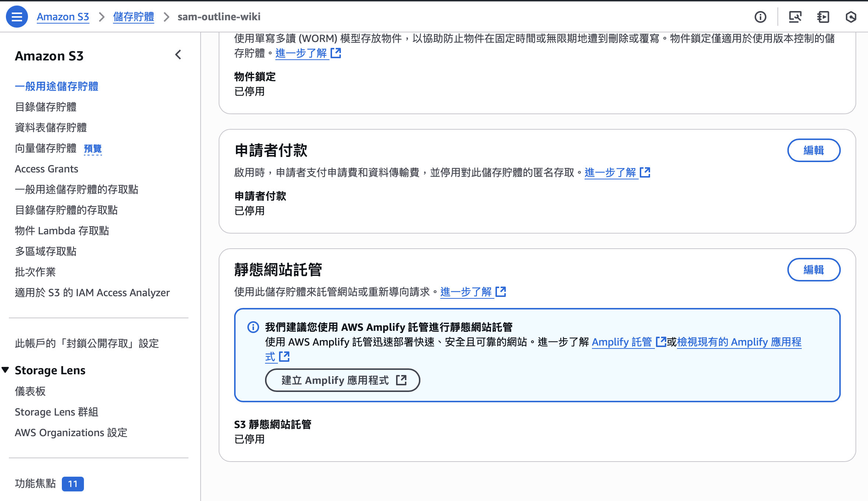Screen dimensions: 868x501
Task: Click info icon in the Amplify recommendation box
Action: [253, 327]
